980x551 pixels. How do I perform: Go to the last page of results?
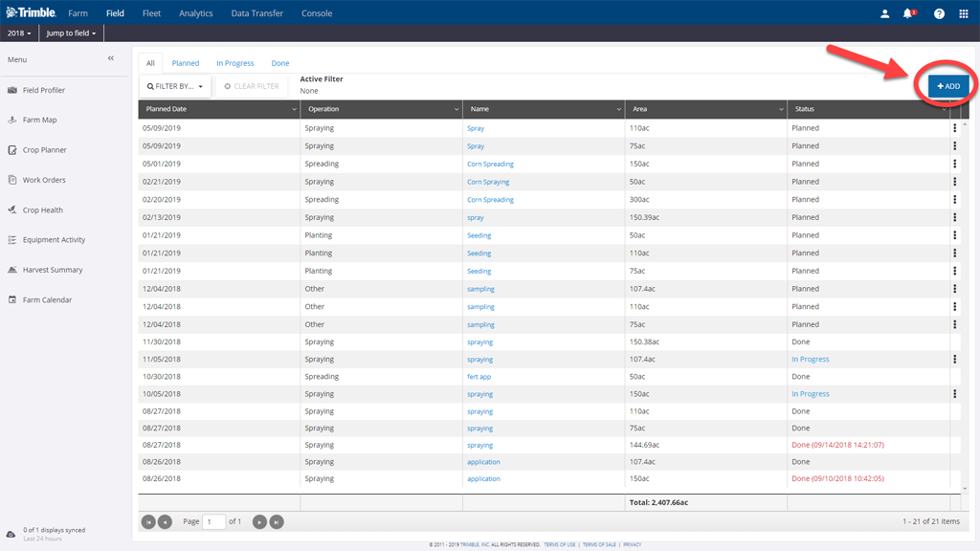click(x=277, y=521)
